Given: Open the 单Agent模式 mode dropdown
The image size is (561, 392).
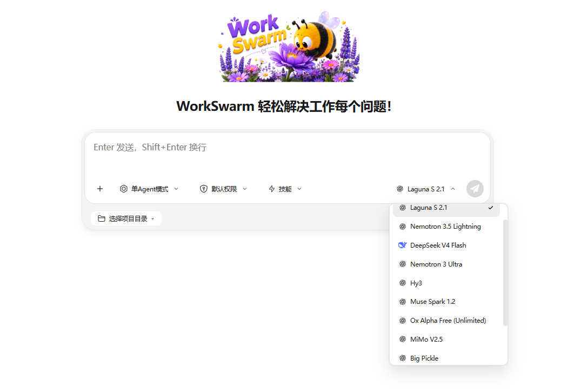Looking at the screenshot, I should click(x=149, y=189).
